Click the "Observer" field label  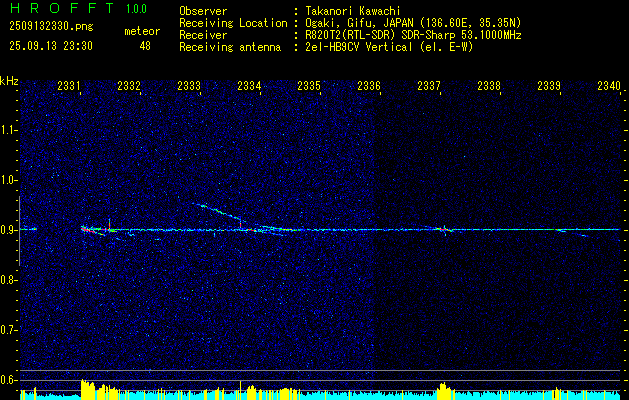[x=203, y=11]
